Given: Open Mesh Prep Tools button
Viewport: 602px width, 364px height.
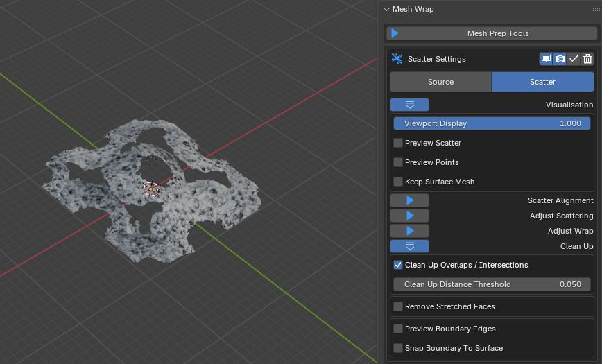Looking at the screenshot, I should (x=497, y=33).
